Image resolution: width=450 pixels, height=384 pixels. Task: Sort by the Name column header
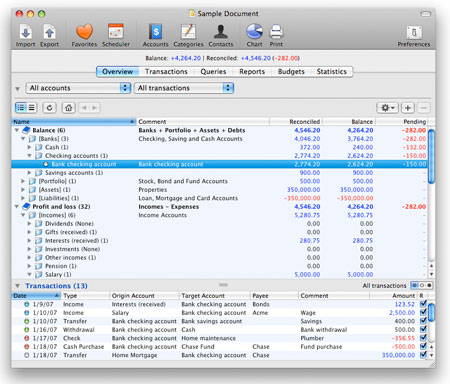click(x=74, y=122)
